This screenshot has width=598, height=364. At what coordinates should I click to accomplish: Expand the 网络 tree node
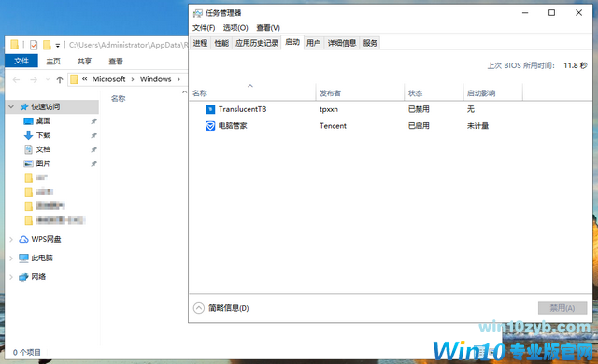coord(11,277)
